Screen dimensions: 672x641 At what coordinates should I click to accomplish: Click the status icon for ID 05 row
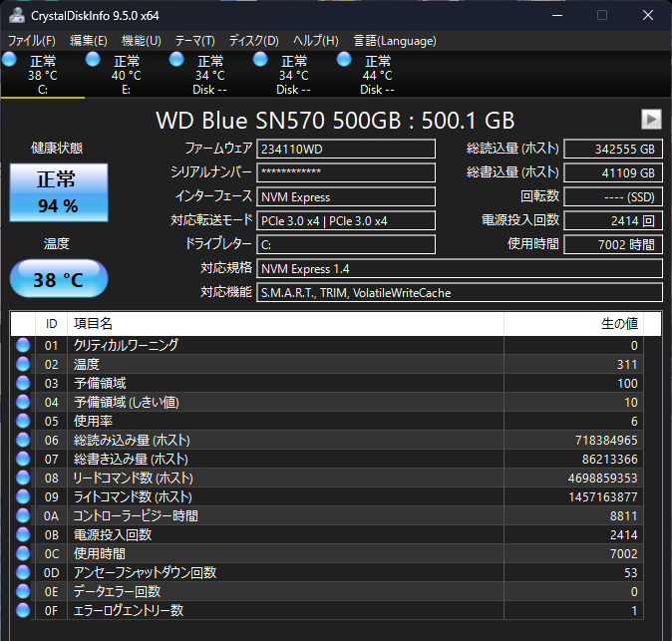point(23,421)
